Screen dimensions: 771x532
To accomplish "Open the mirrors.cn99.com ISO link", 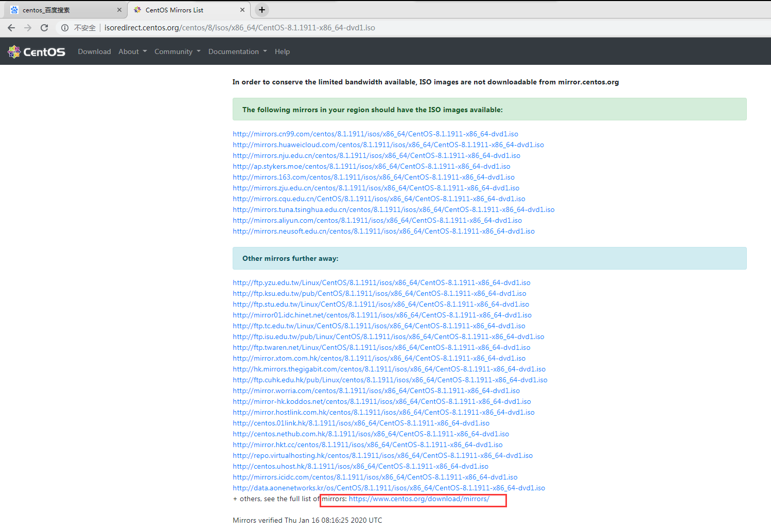I will point(375,134).
